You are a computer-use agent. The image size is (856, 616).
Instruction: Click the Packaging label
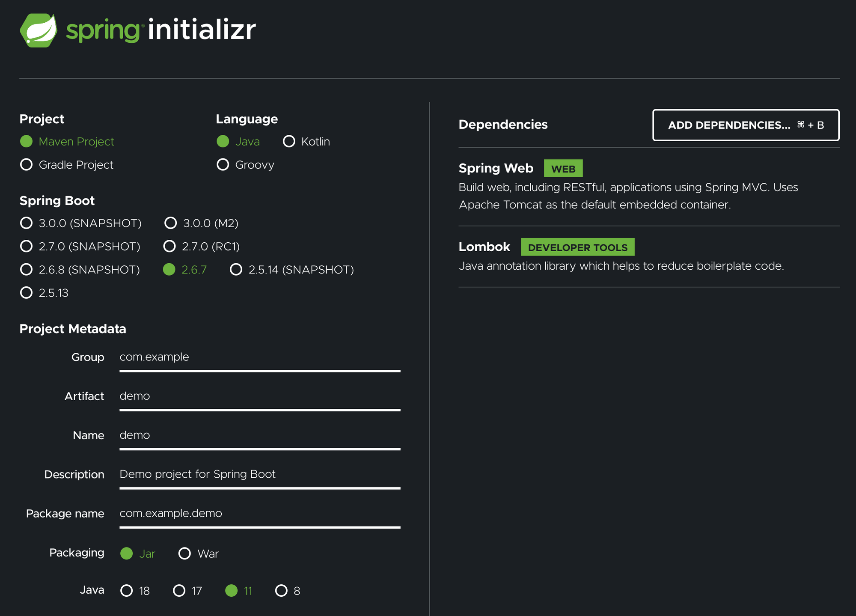(x=77, y=553)
